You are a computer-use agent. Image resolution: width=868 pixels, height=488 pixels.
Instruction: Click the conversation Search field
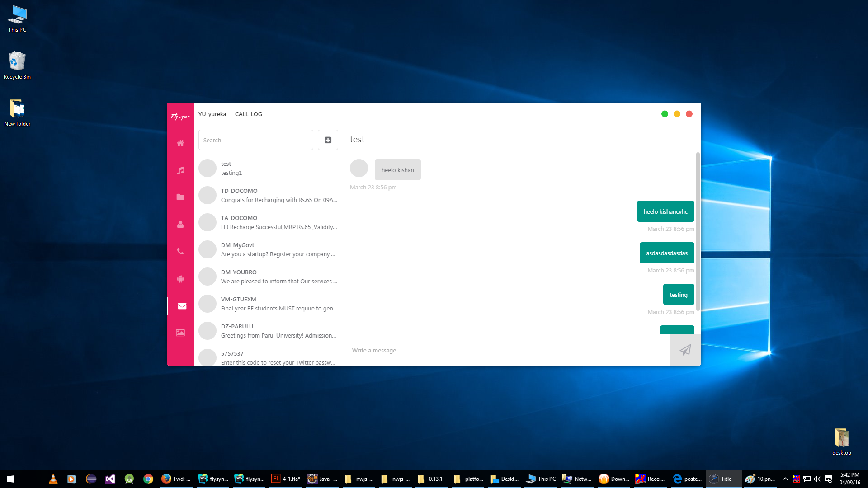255,140
